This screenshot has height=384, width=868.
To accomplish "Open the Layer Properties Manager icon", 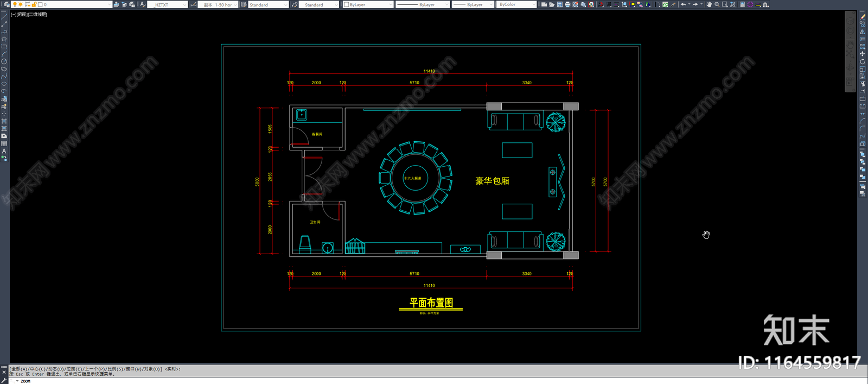I will coord(6,4).
